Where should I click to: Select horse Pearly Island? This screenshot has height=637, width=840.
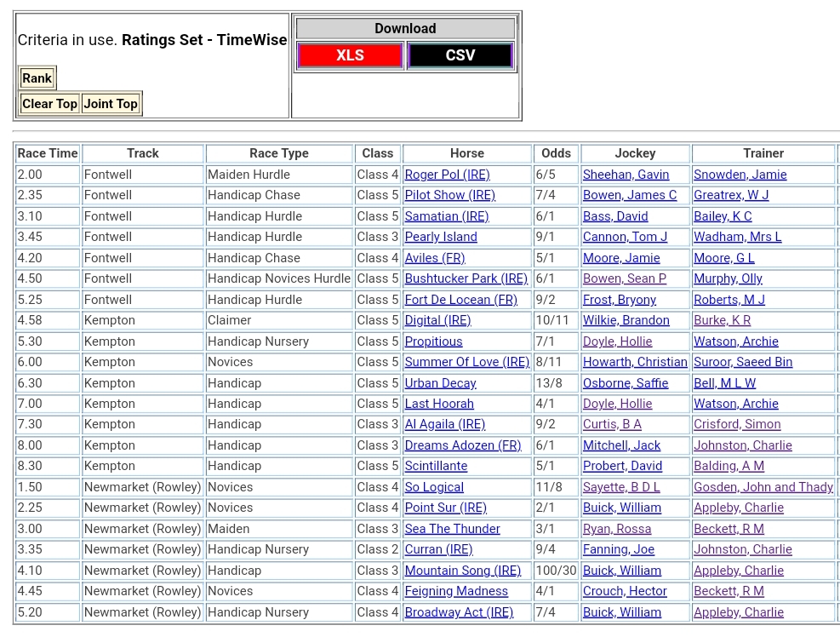[441, 237]
